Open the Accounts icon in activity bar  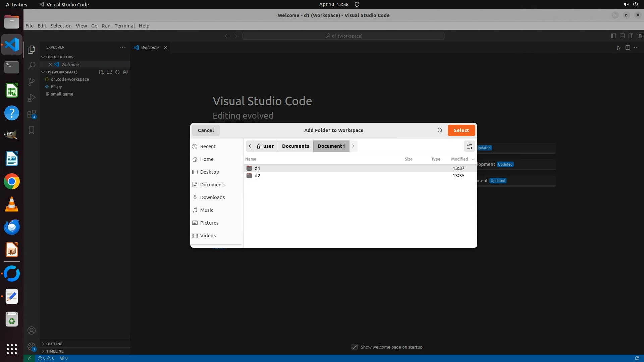31,330
